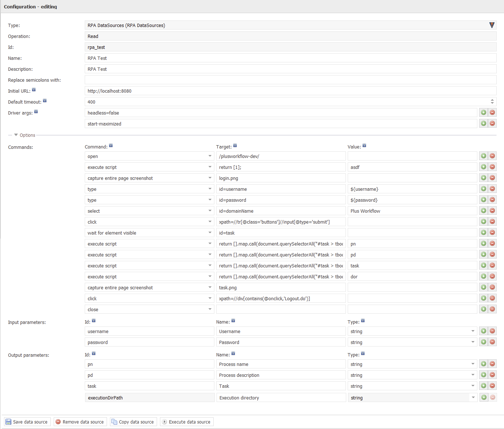Click the info icon beside Default timeout
Image resolution: width=504 pixels, height=429 pixels.
click(45, 101)
